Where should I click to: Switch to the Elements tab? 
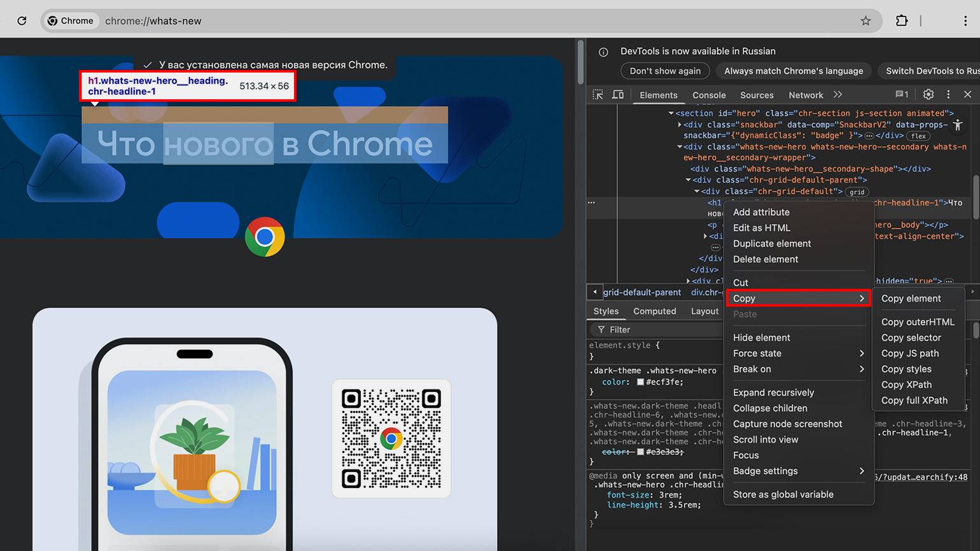tap(659, 95)
